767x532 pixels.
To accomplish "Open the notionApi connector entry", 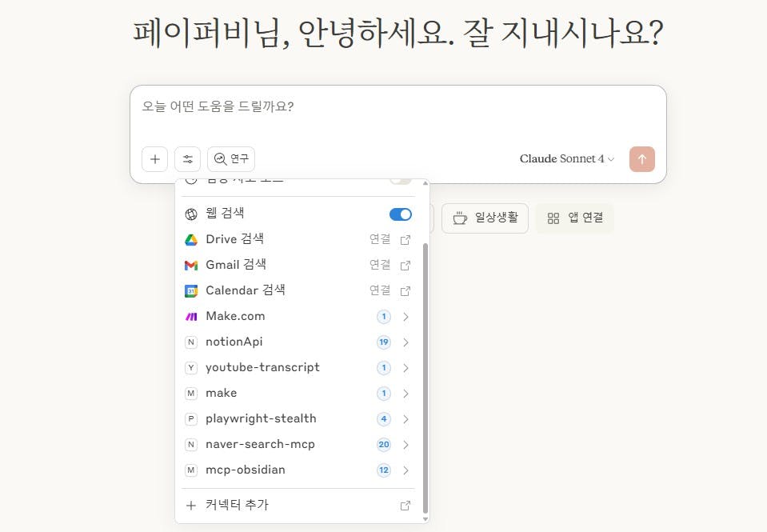I will tap(298, 342).
